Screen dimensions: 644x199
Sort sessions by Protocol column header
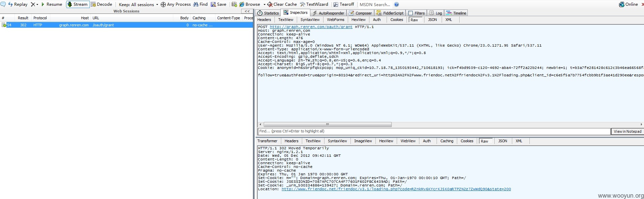(x=40, y=18)
